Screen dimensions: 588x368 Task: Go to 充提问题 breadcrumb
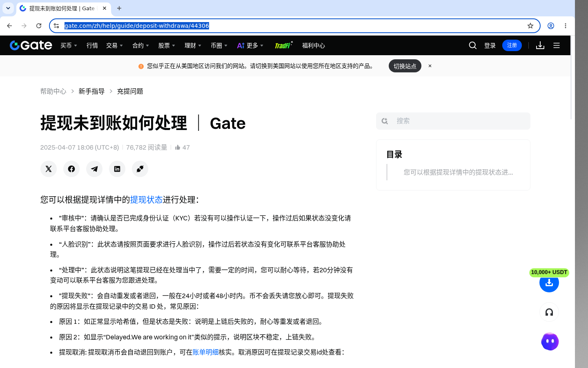[x=130, y=91]
